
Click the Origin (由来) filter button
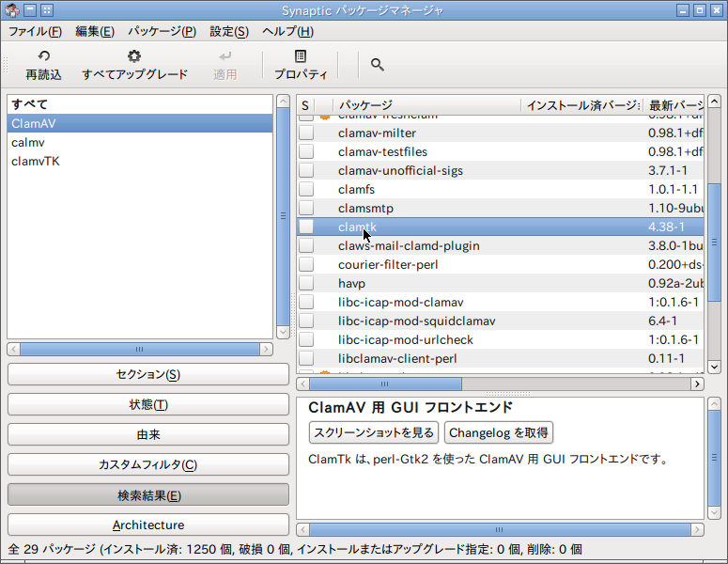[x=148, y=435]
